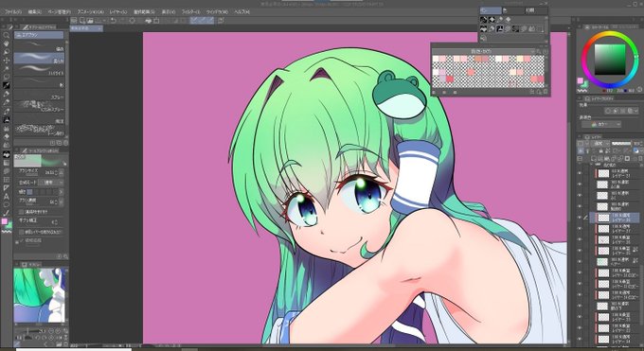Click the highlighted layer's thumbnail in the Layer panel
This screenshot has width=644, height=351.
pos(603,218)
